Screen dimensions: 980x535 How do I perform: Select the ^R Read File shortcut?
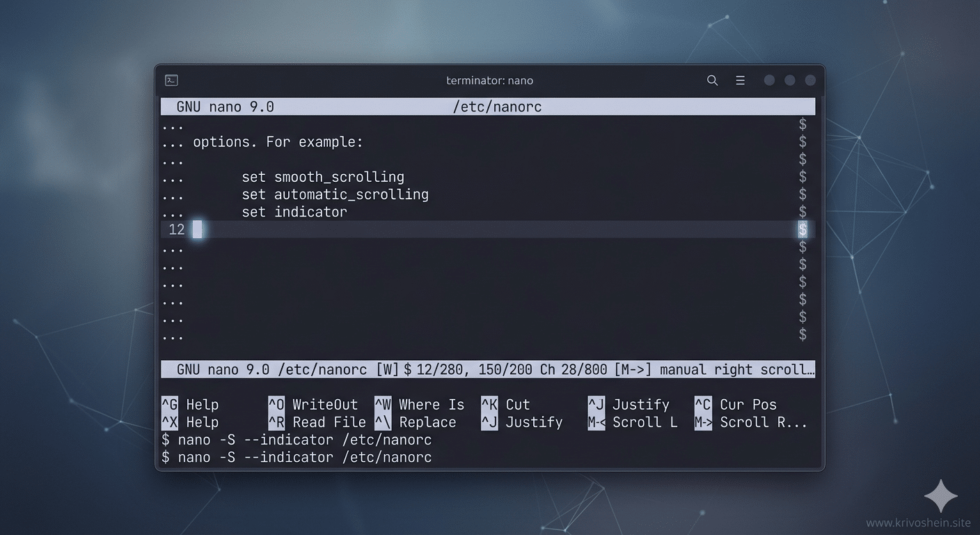317,422
